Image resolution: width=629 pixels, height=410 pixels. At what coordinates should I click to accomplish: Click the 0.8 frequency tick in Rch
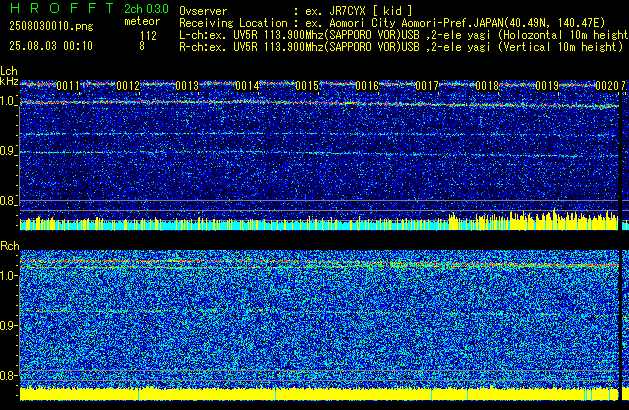pos(8,375)
